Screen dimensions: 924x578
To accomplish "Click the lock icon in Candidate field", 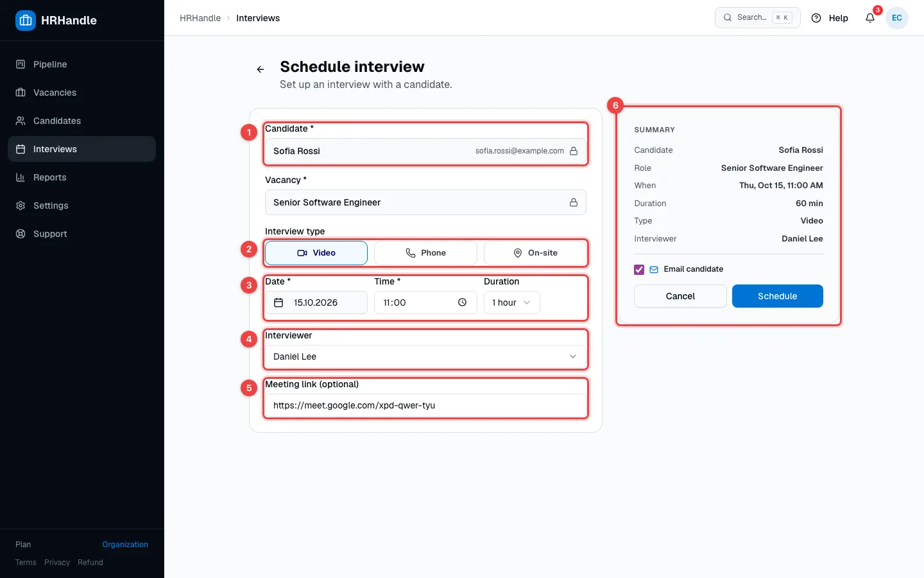I will (574, 151).
